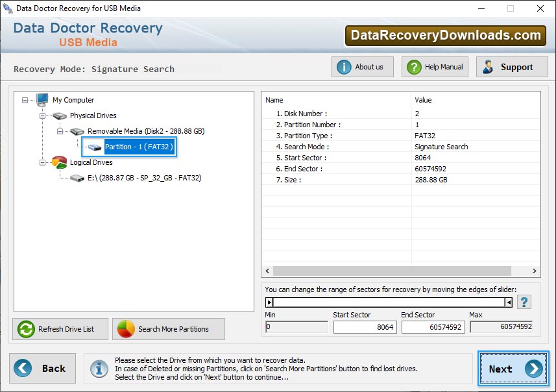
Task: Click the Physical Drives disk icon
Action: click(x=60, y=116)
